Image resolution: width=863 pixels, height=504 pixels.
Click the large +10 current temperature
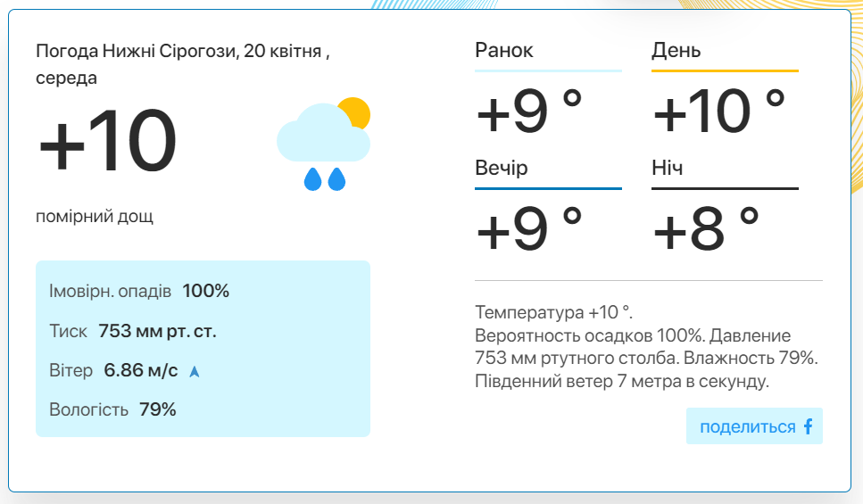[108, 140]
